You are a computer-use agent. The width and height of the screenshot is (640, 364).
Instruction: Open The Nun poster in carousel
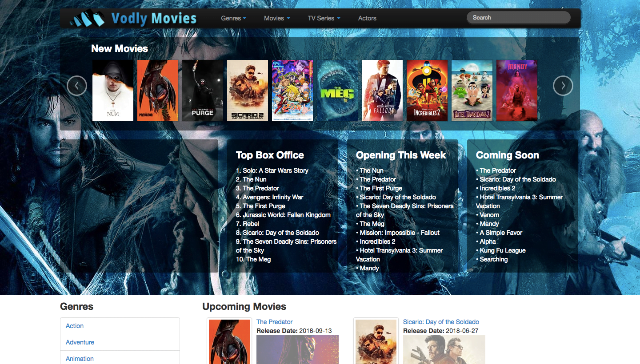click(113, 91)
